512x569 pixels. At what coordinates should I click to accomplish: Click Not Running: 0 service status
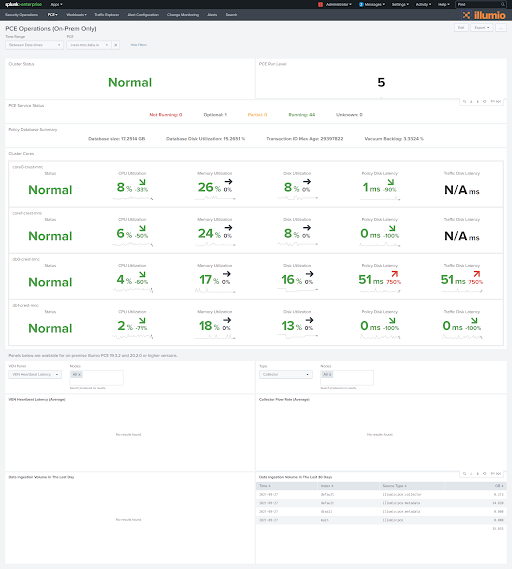[x=166, y=115]
